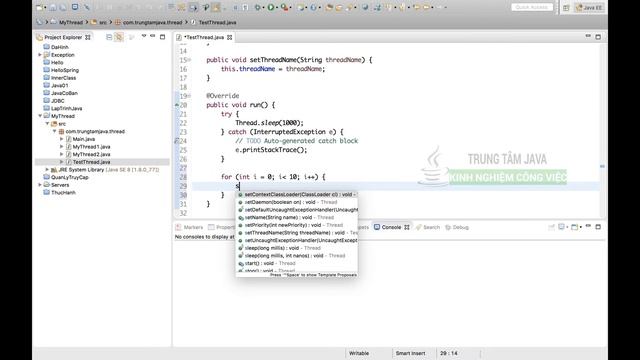Choose setThreadName(String threadName) proposal

pyautogui.click(x=297, y=233)
